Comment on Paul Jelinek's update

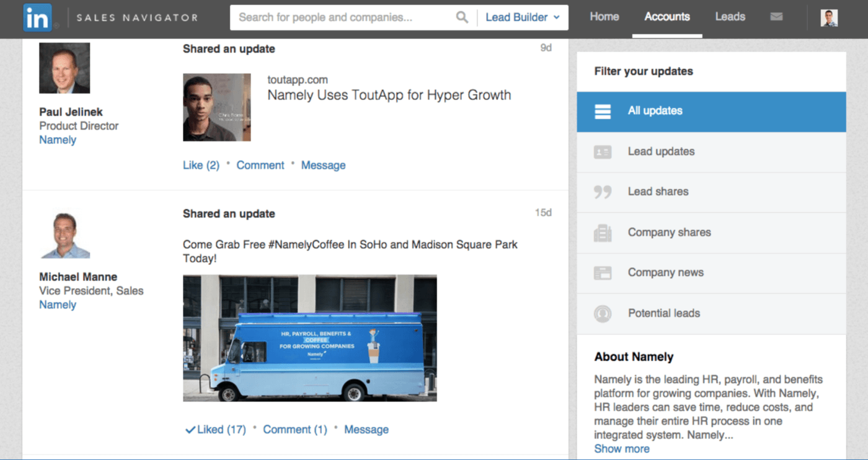coord(260,166)
